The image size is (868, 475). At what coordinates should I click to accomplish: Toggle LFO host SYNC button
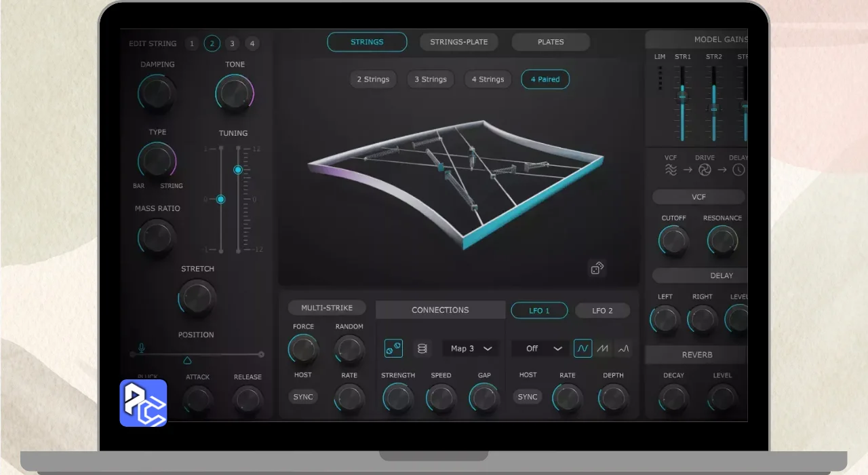(528, 396)
